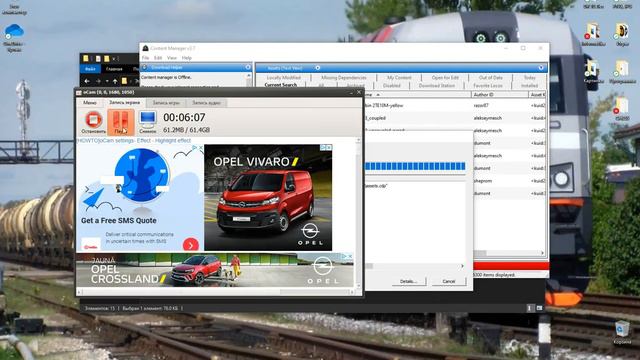Select the Open for Edit filter tab
Screen dimensions: 640x360
[445, 78]
